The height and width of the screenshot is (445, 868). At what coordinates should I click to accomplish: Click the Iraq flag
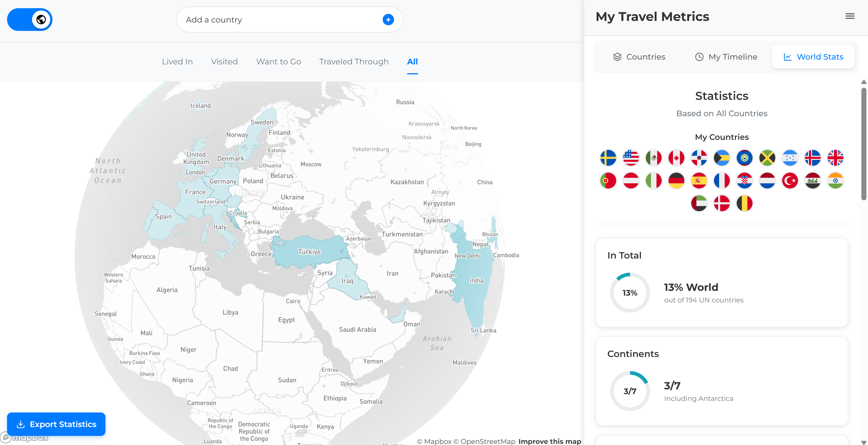[x=813, y=181]
